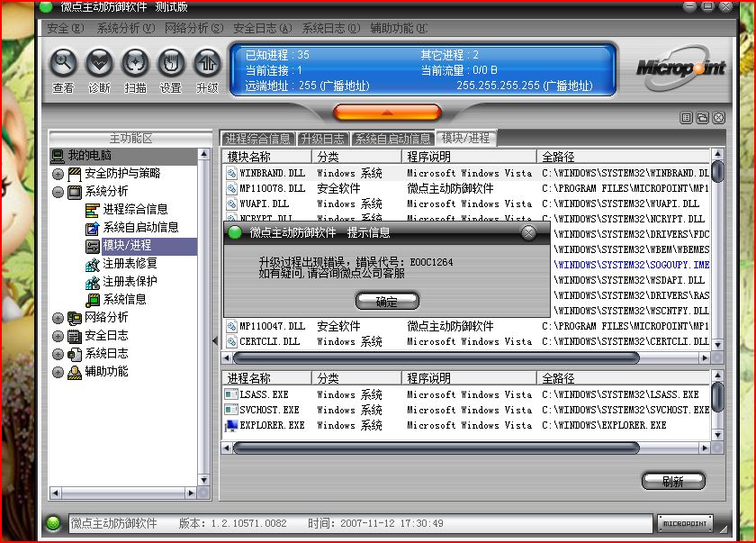Click the 安全日志 tree icon

point(75,336)
